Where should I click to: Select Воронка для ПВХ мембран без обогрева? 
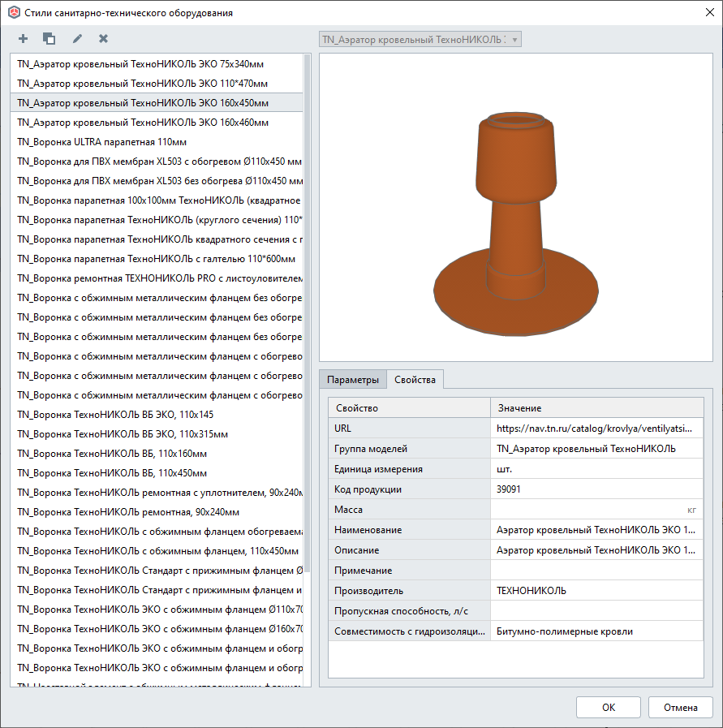pyautogui.click(x=157, y=181)
